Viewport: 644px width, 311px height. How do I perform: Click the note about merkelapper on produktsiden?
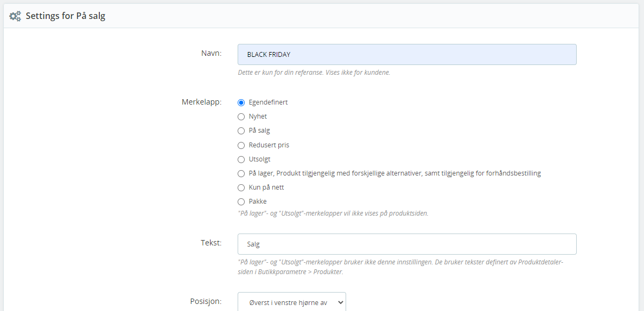tap(333, 213)
